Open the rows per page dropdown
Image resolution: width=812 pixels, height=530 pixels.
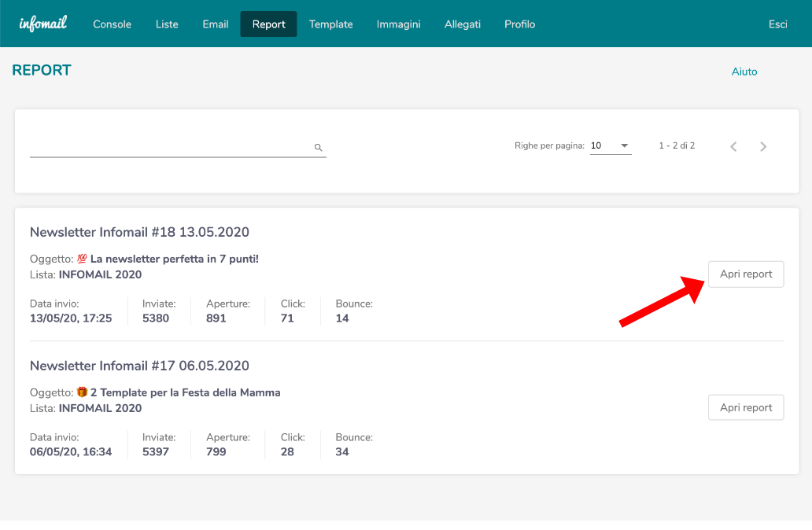coord(611,146)
